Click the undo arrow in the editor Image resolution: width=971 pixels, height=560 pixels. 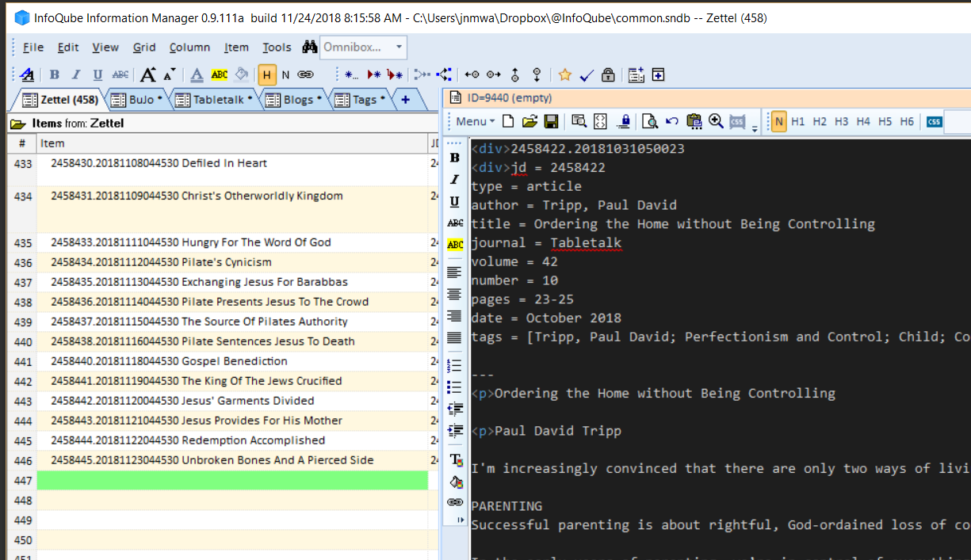(x=672, y=121)
